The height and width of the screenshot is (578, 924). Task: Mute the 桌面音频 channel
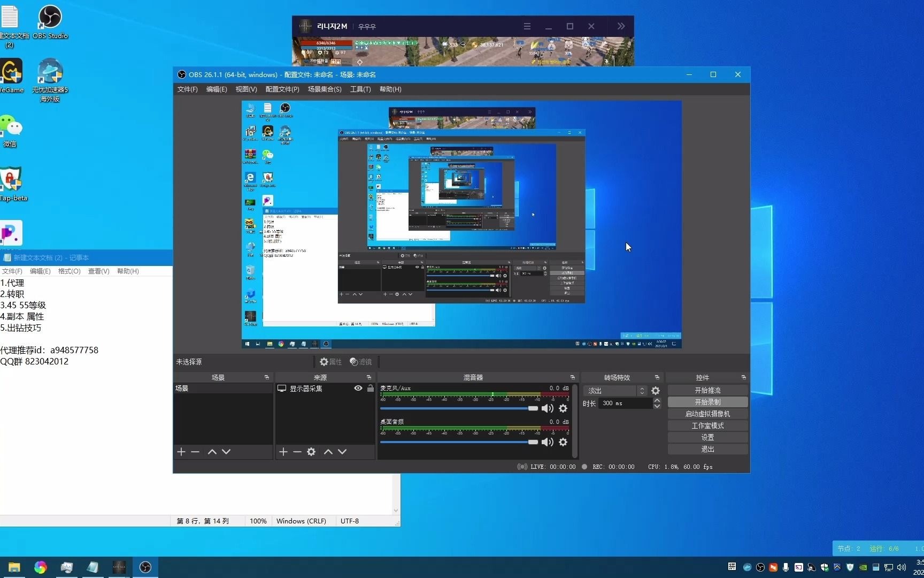[548, 442]
